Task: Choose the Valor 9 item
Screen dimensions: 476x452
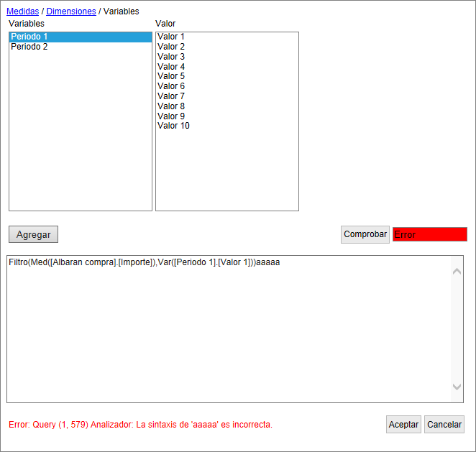Action: [171, 116]
